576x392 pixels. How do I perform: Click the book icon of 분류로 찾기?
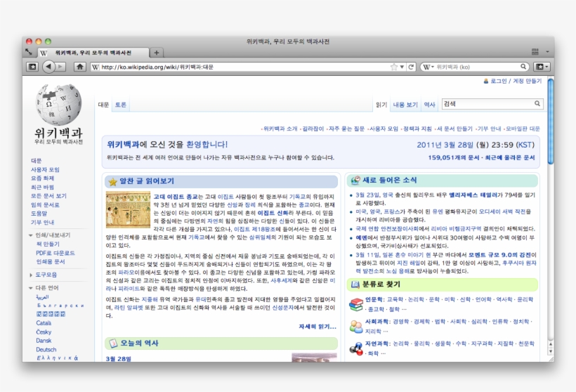pos(355,285)
